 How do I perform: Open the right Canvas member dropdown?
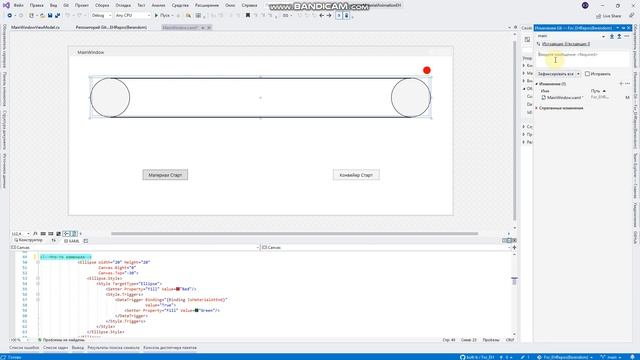(386, 247)
